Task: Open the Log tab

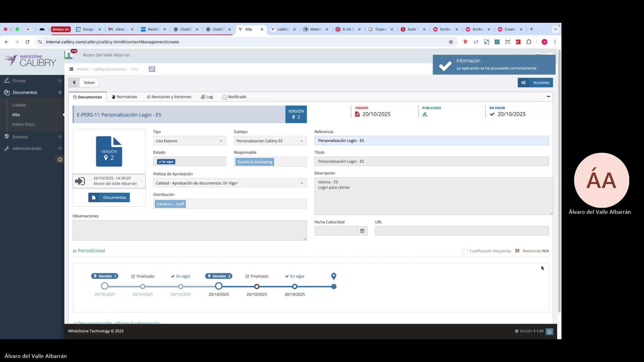Action: tap(207, 97)
